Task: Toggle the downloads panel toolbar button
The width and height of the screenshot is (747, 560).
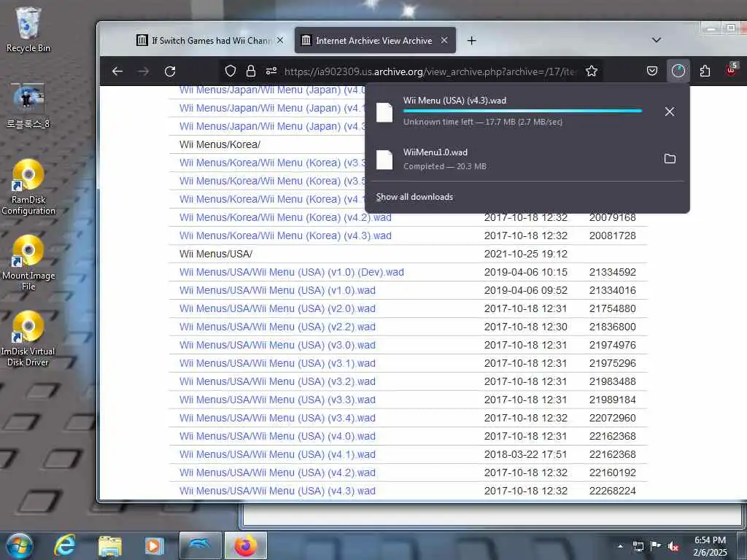Action: 678,71
